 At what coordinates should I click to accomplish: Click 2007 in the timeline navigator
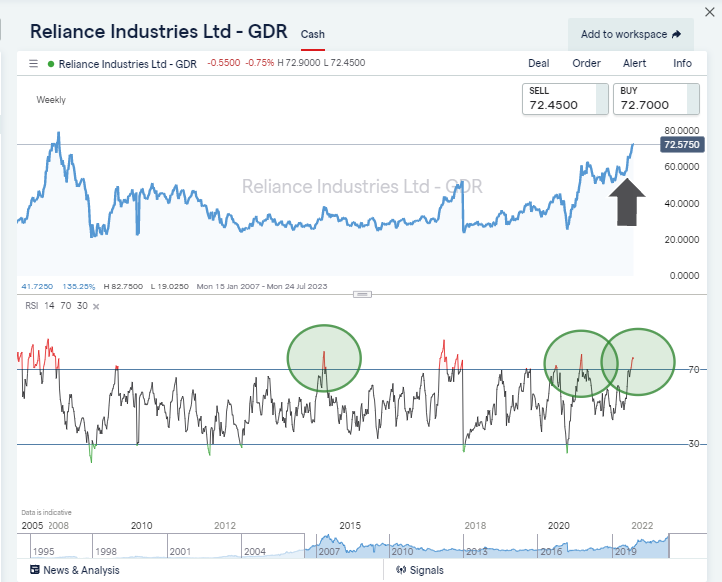point(329,552)
